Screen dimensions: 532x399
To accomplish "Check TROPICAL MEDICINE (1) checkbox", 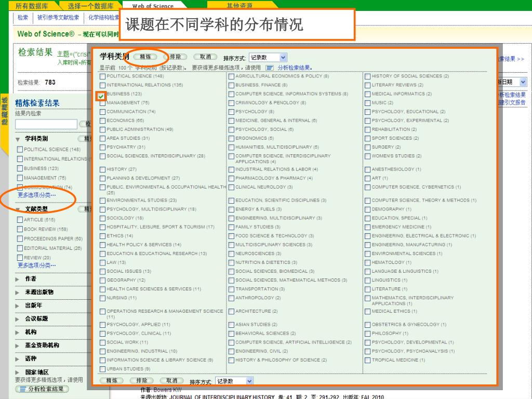I will click(367, 361).
